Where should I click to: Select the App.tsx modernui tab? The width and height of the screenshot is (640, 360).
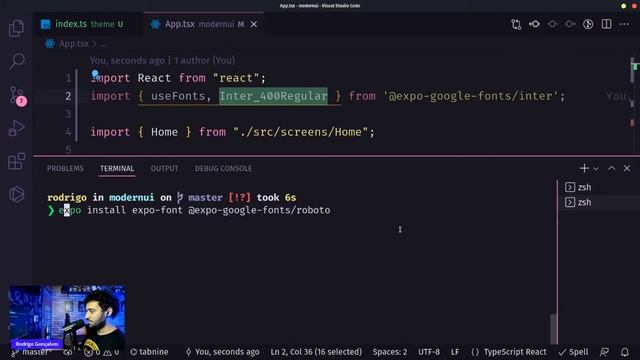pos(203,24)
